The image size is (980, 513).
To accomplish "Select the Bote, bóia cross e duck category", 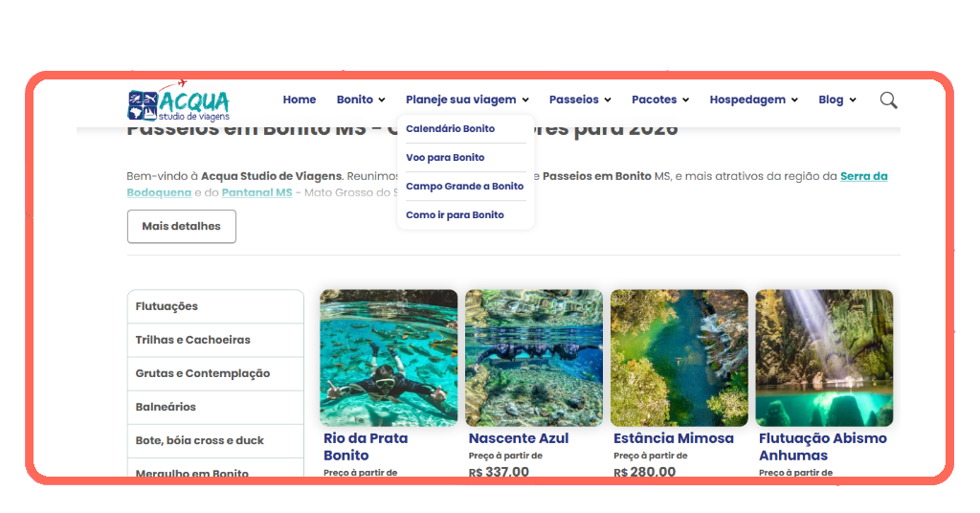I will click(x=215, y=441).
